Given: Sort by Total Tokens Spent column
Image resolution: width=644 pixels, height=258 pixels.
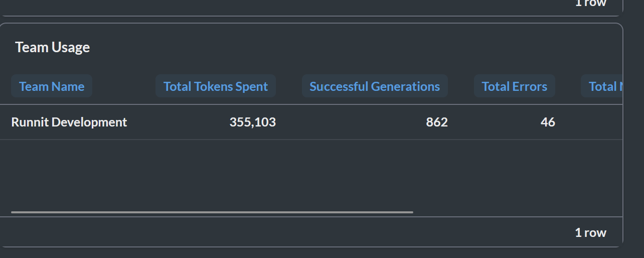Looking at the screenshot, I should coord(216,86).
